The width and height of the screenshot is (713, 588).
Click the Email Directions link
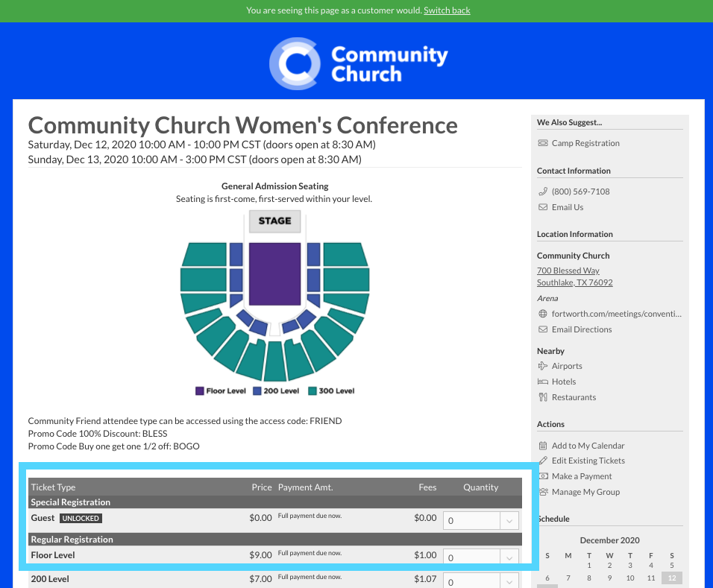581,329
